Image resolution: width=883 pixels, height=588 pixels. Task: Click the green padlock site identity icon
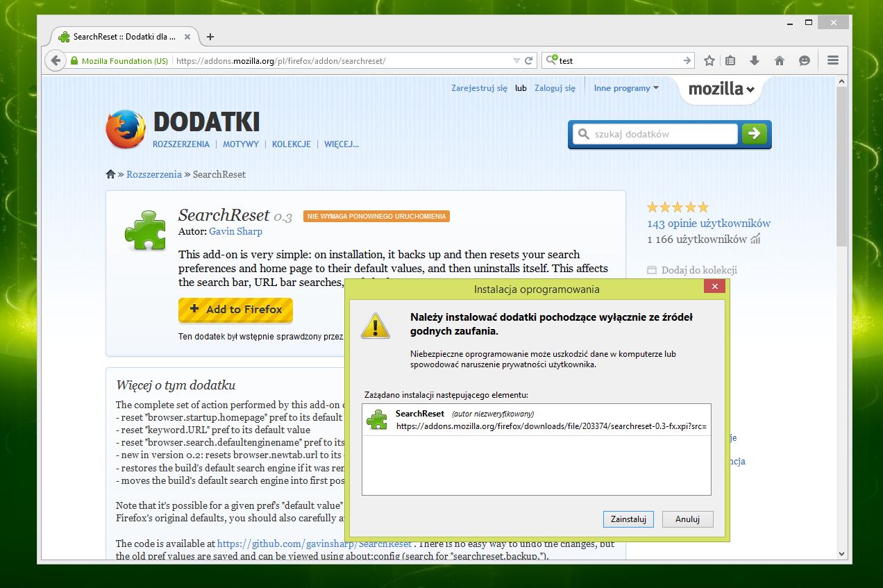[x=74, y=61]
